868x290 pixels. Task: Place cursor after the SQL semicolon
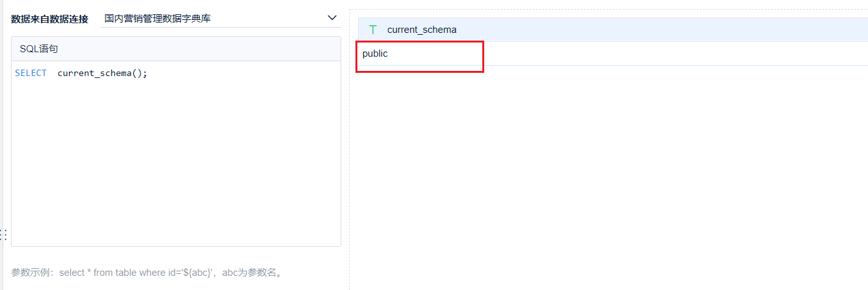click(x=148, y=73)
